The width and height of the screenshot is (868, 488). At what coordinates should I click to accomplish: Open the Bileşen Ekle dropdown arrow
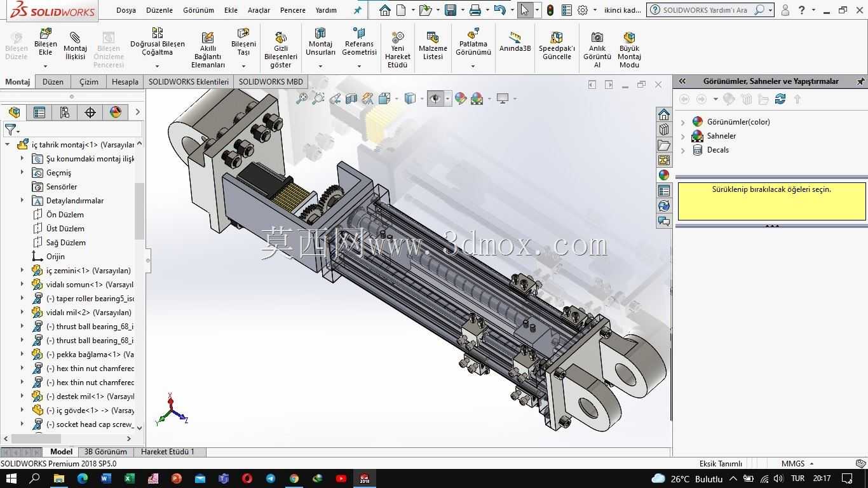click(45, 65)
